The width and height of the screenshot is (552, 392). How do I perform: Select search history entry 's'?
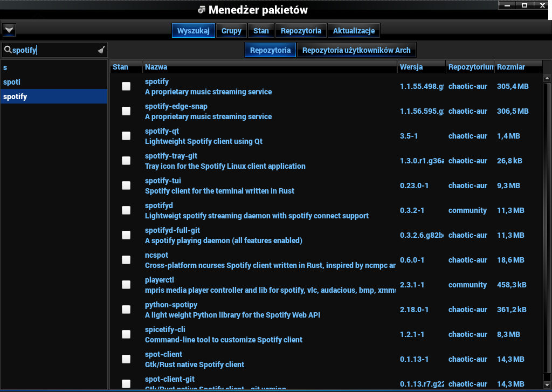click(x=54, y=67)
